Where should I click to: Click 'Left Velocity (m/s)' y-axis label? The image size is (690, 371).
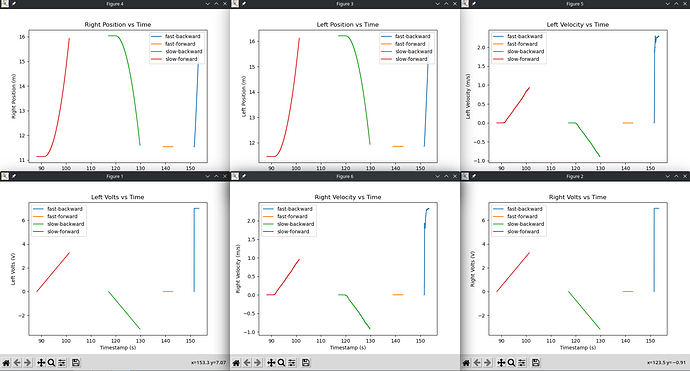pos(468,96)
